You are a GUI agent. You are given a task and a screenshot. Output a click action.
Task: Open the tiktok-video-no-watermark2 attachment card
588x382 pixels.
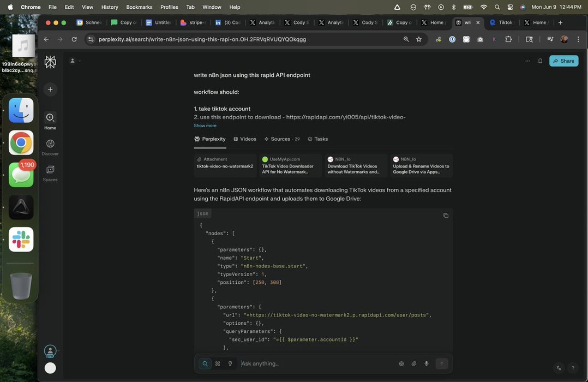[225, 165]
